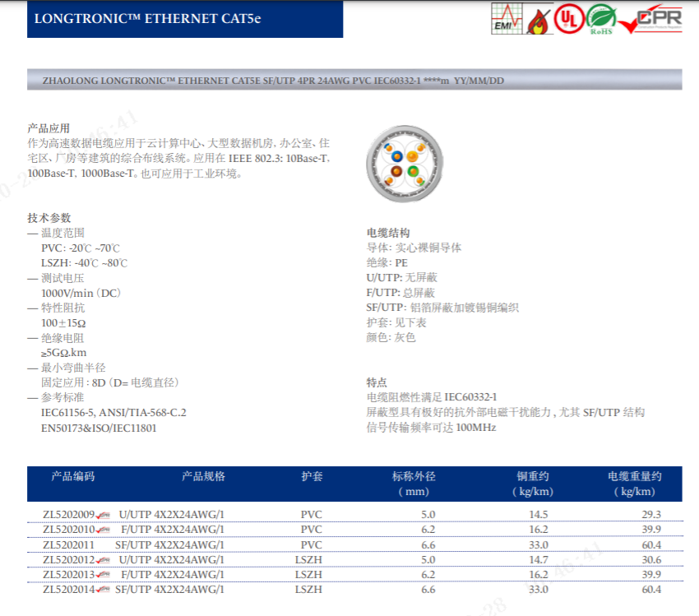Click the 电缆结构 heading
The width and height of the screenshot is (699, 616).
[388, 233]
